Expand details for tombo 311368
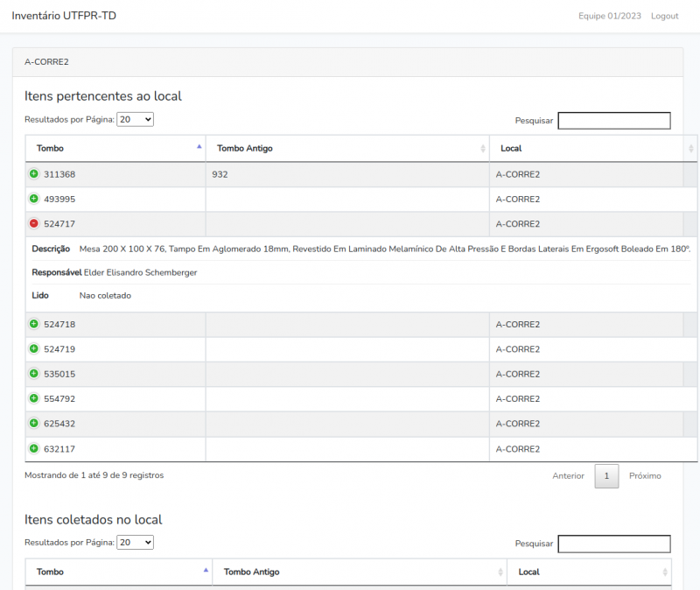Screen dimensions: 700x590 (x=34, y=173)
